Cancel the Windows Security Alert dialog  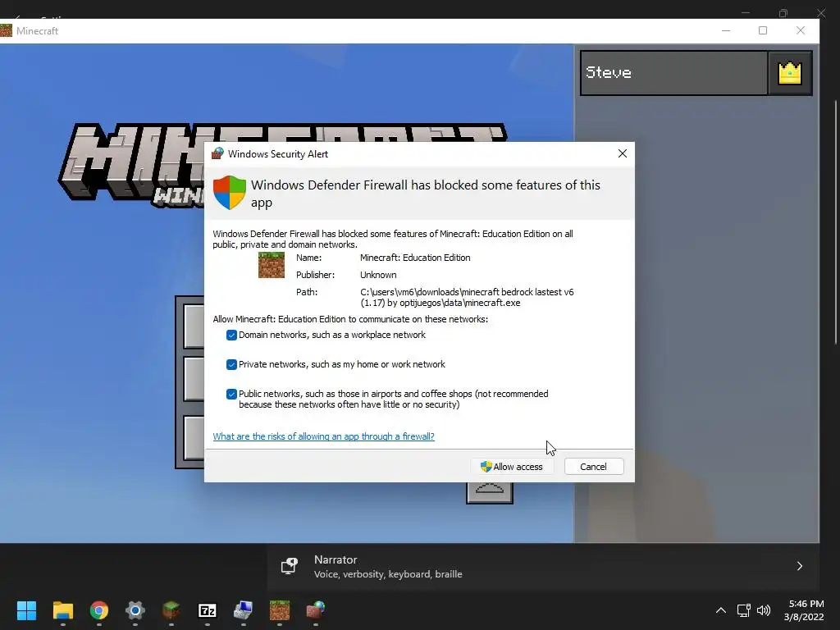click(x=594, y=467)
